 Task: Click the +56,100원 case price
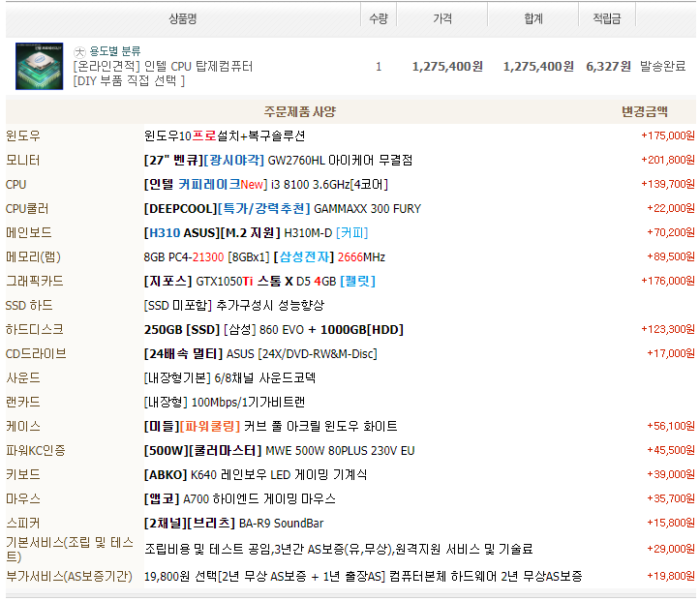point(671,426)
